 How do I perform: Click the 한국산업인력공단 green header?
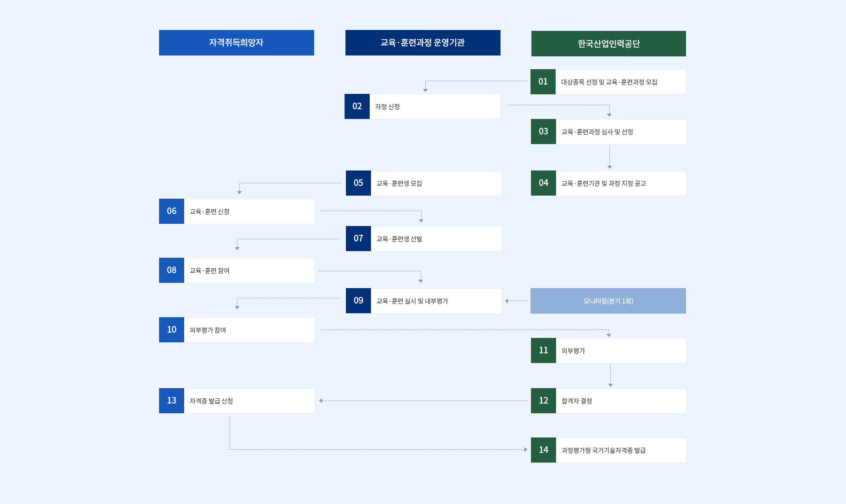609,44
